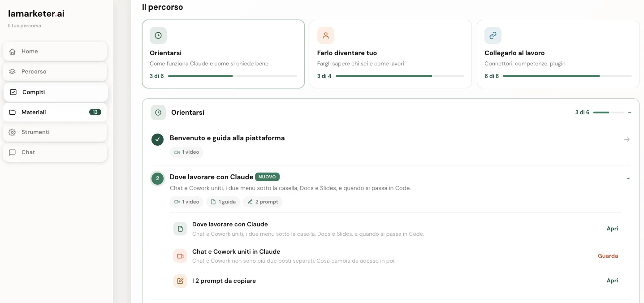Open Compiti in the sidebar

click(56, 92)
